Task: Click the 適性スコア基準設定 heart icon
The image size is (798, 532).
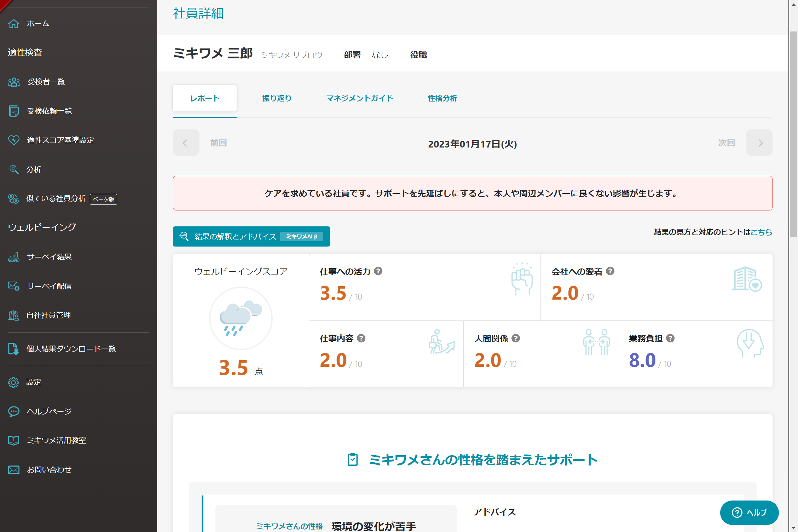Action: click(14, 140)
